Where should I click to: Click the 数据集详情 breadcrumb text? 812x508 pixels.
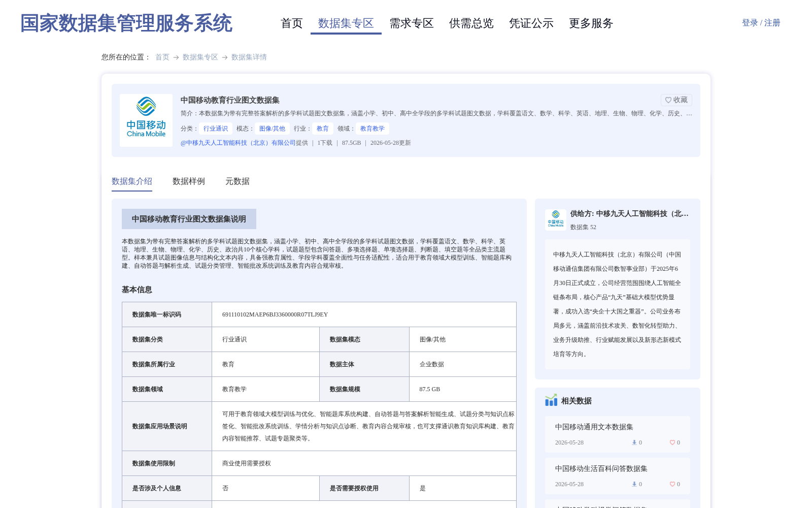pyautogui.click(x=249, y=57)
